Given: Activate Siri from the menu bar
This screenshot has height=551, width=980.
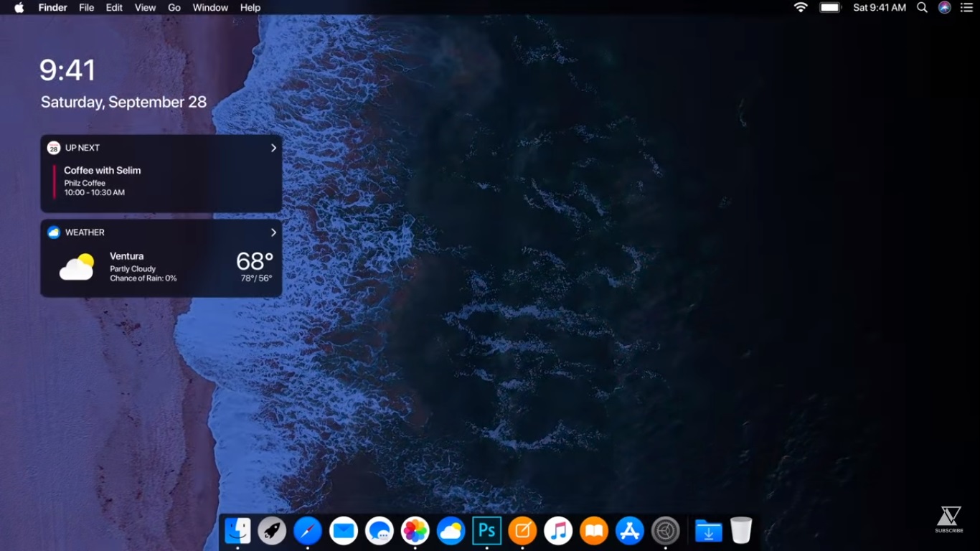Looking at the screenshot, I should [945, 7].
